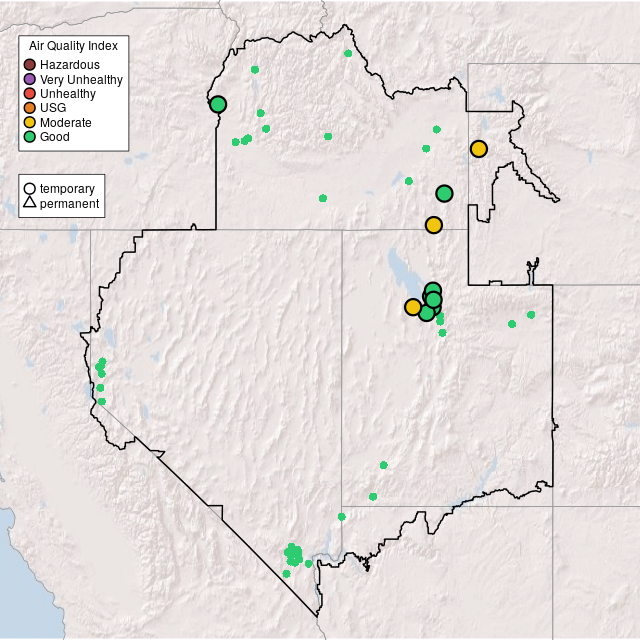Click the easternmost small green dot

tap(531, 315)
